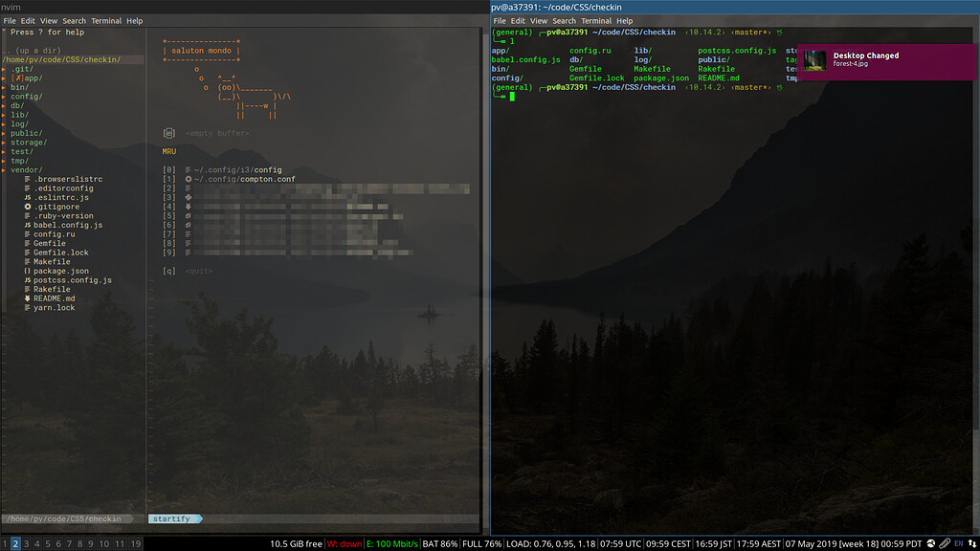This screenshot has width=980, height=551.
Task: Click the braces icon beside package.json
Action: coord(27,271)
